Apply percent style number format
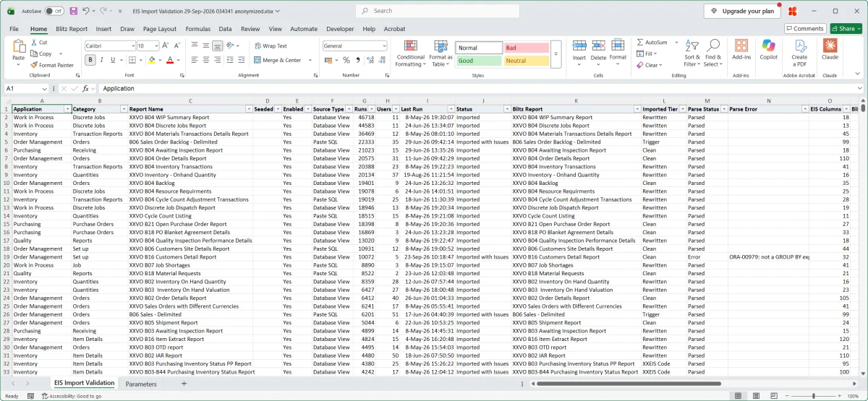The image size is (868, 401). coord(346,60)
